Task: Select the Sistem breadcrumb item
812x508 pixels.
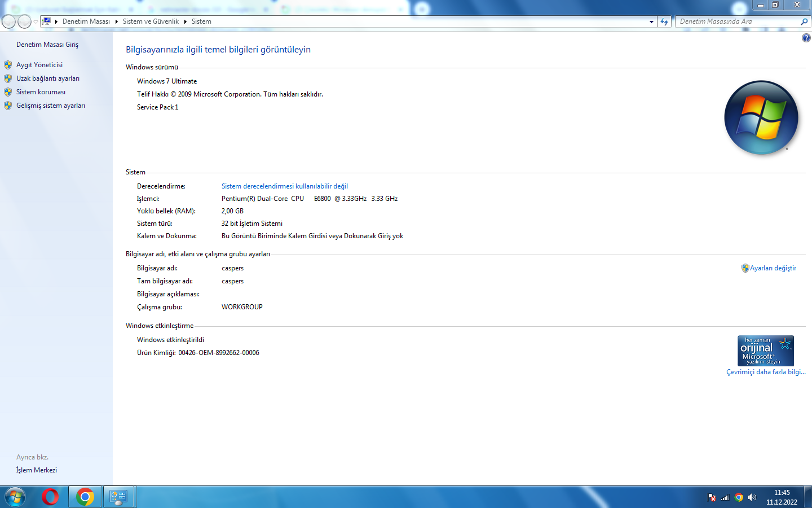Action: pos(201,21)
